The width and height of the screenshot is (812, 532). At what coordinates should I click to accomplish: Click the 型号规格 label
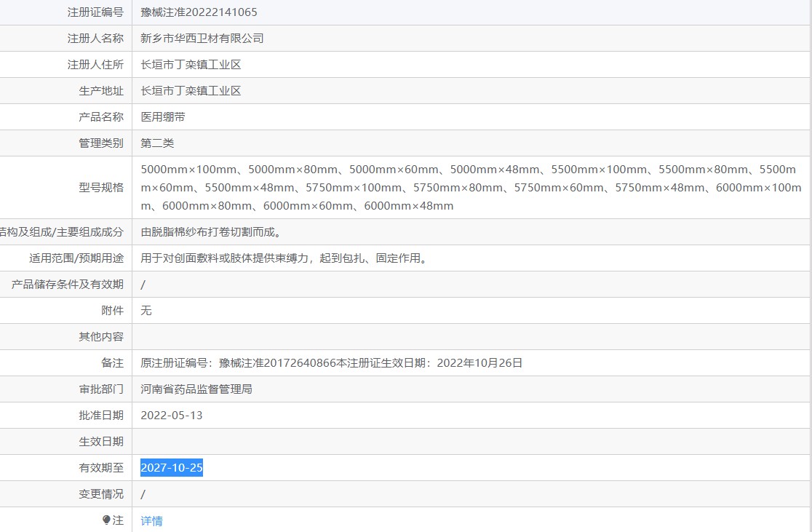pyautogui.click(x=101, y=188)
